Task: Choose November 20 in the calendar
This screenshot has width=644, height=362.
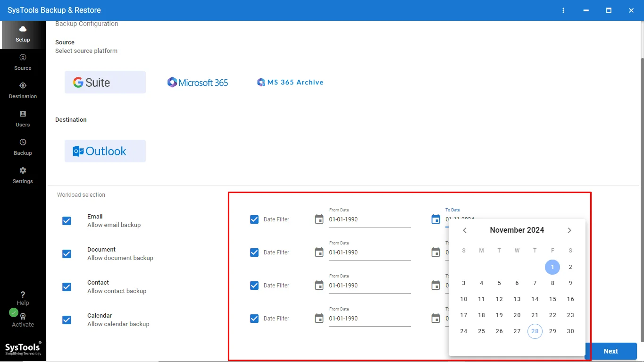Action: (x=517, y=315)
